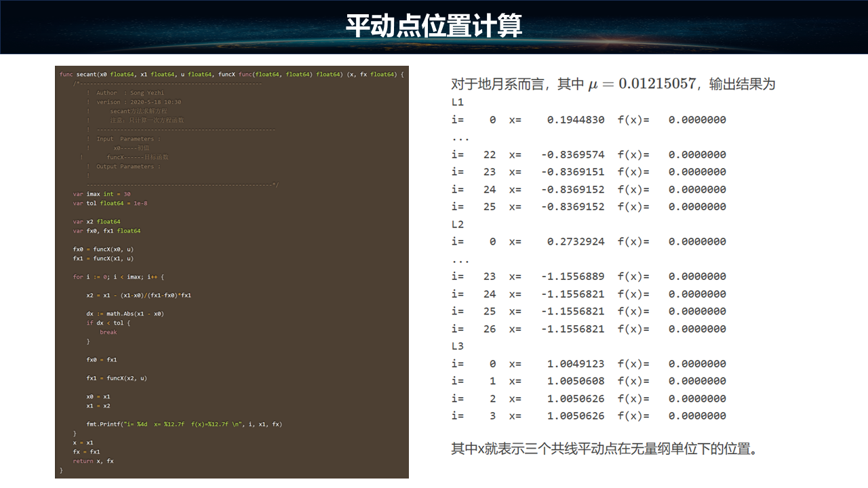The height and width of the screenshot is (488, 868).
Task: Click the row with x= 0.1944830
Action: 588,120
